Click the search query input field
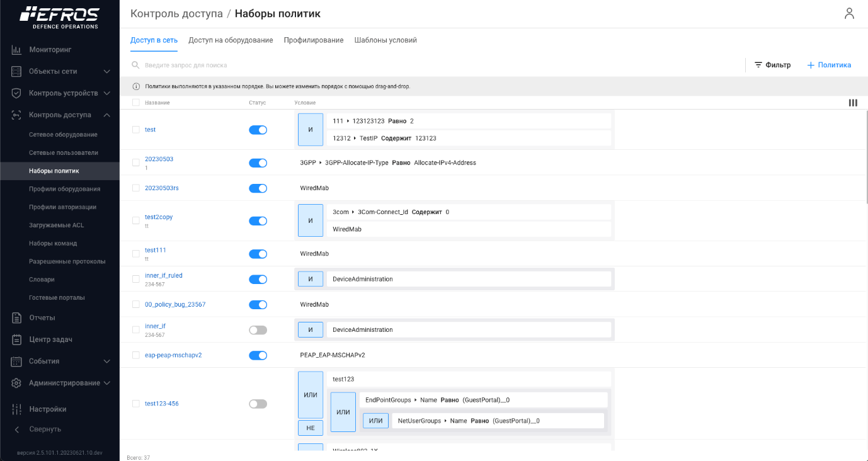The height and width of the screenshot is (461, 868). pos(252,65)
